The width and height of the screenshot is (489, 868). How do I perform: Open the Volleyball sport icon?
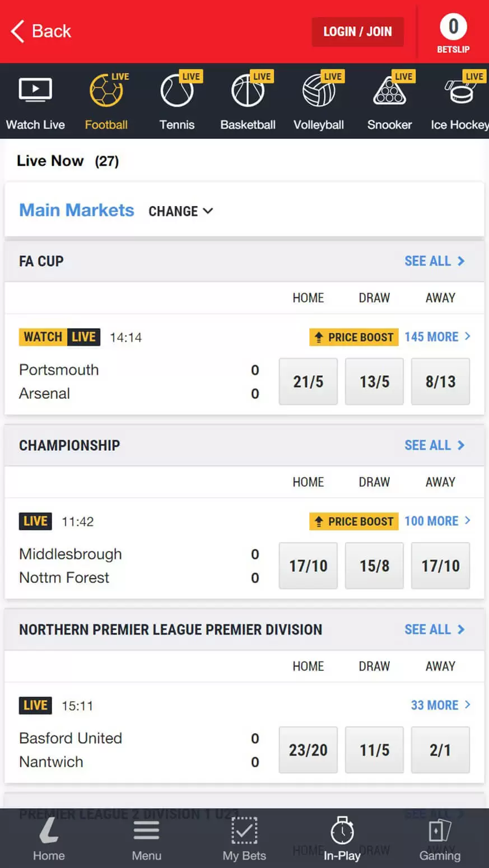pyautogui.click(x=319, y=91)
